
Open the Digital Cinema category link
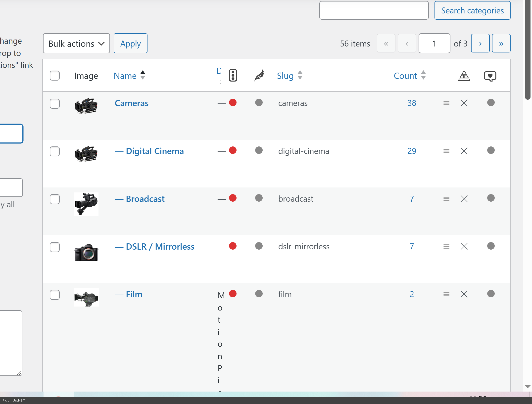click(x=155, y=151)
